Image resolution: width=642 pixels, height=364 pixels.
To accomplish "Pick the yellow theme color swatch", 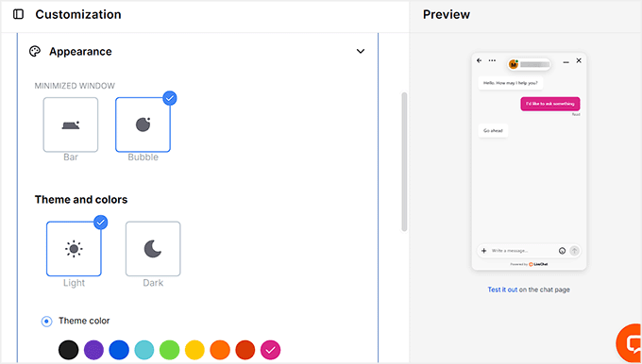I will point(194,350).
